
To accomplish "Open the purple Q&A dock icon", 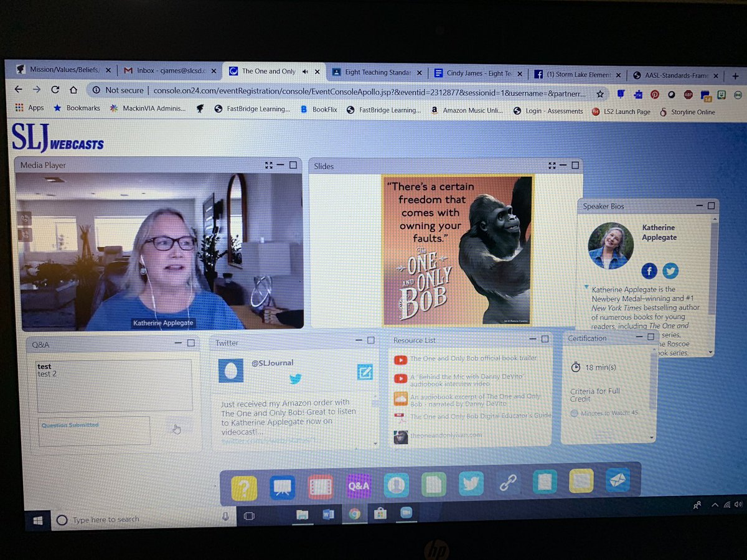I will pyautogui.click(x=358, y=486).
